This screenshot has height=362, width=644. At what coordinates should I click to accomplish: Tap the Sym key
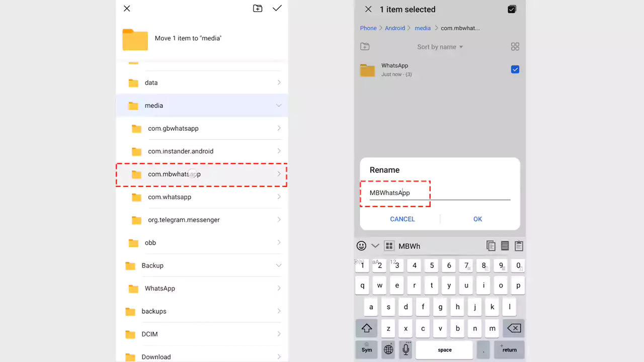click(367, 350)
